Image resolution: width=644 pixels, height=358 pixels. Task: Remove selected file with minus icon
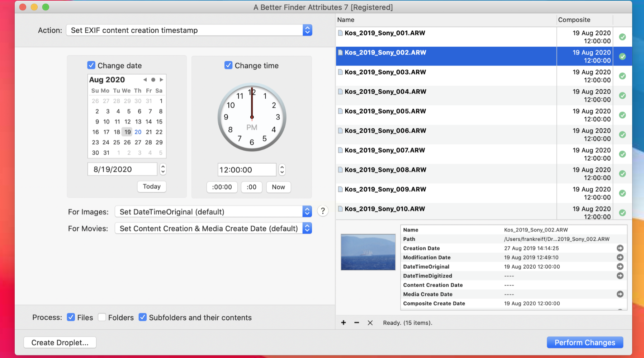pos(356,322)
